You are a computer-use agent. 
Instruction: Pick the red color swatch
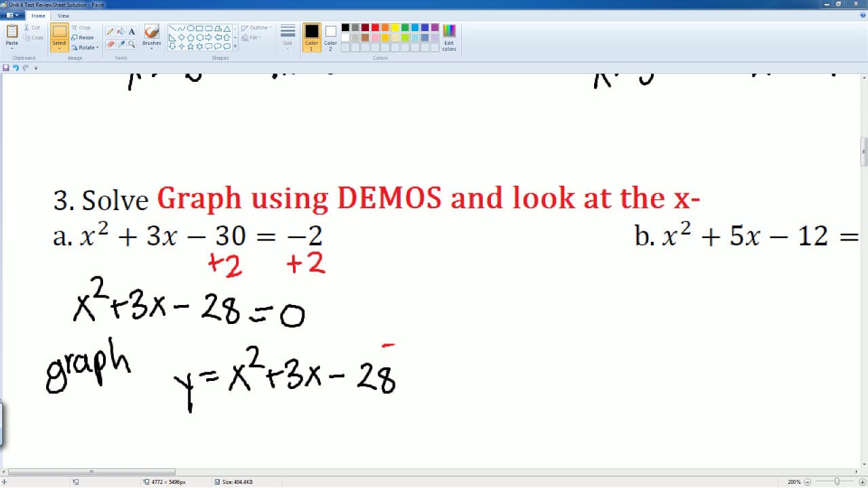[375, 28]
